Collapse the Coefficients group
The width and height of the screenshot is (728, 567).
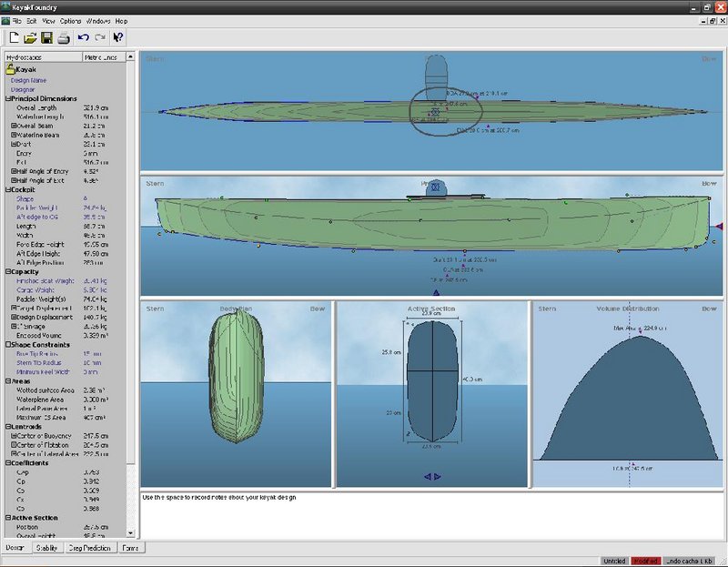click(8, 462)
